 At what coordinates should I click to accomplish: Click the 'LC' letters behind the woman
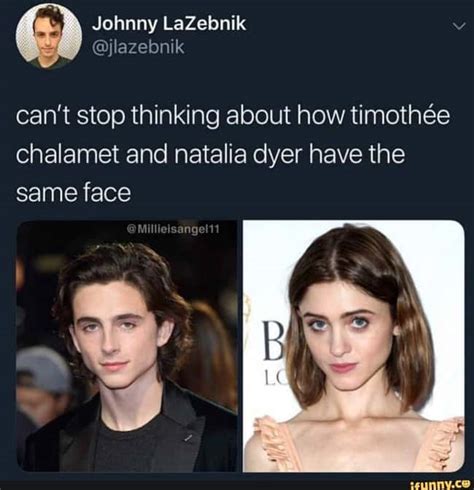[272, 377]
